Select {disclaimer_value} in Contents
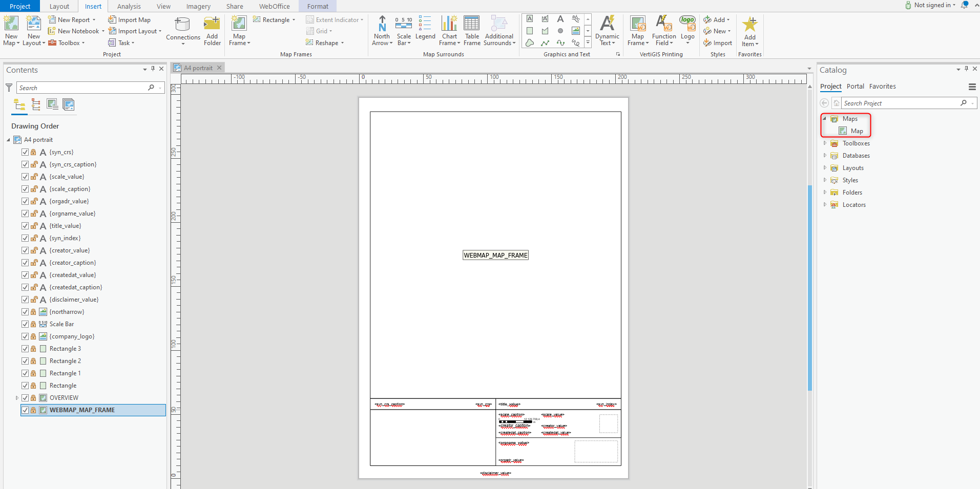980x489 pixels. pos(74,300)
